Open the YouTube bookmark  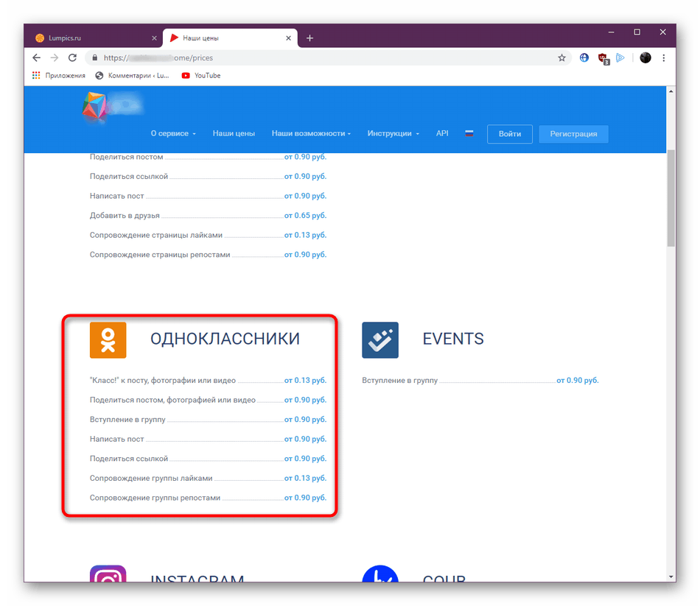point(201,75)
